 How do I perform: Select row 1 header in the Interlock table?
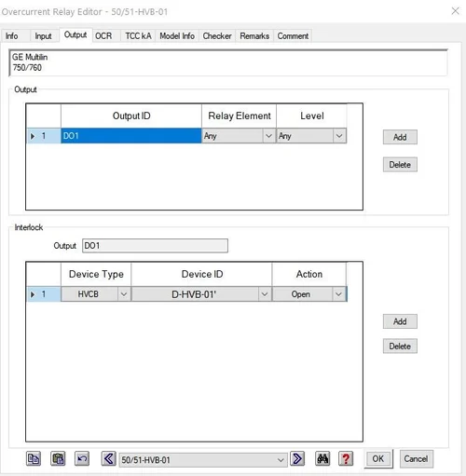point(44,294)
